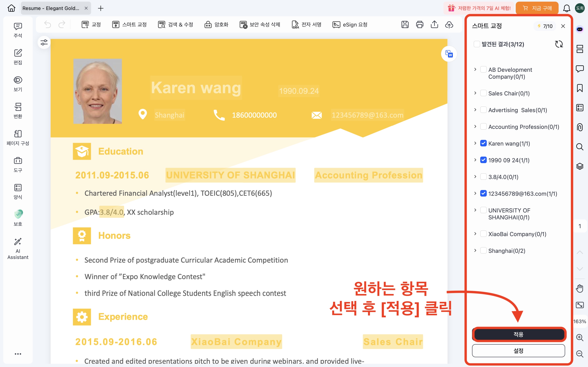
Task: Open the share/export icon
Action: (x=434, y=24)
